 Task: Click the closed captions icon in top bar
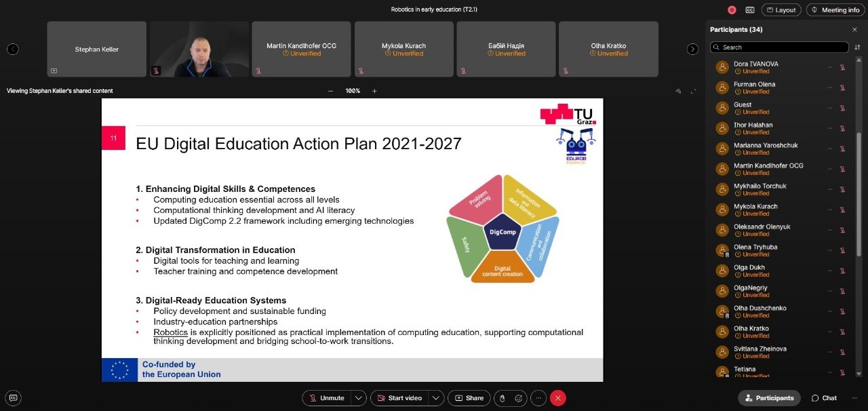750,10
